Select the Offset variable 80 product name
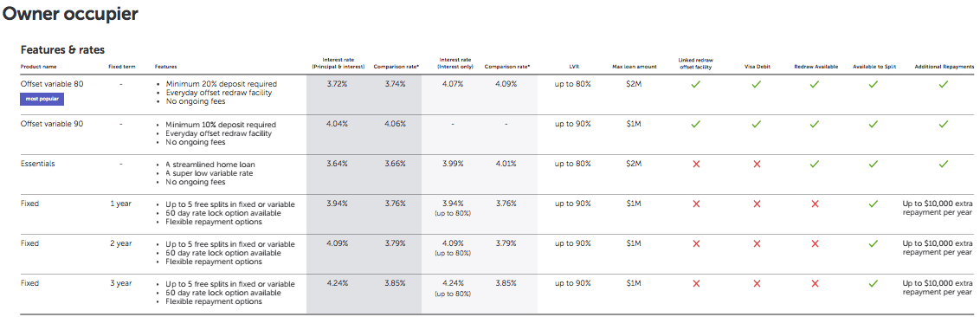The height and width of the screenshot is (317, 980). pyautogui.click(x=52, y=84)
